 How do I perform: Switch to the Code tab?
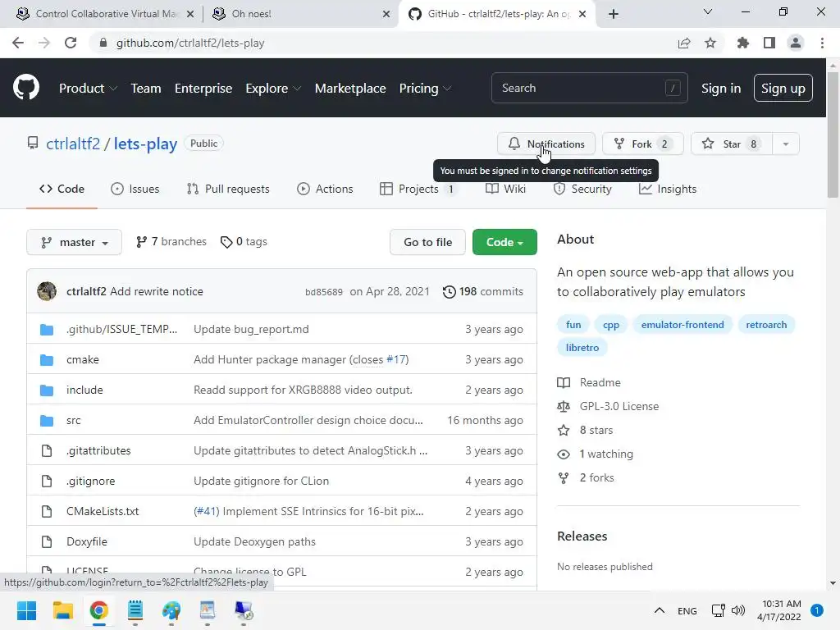tap(62, 189)
